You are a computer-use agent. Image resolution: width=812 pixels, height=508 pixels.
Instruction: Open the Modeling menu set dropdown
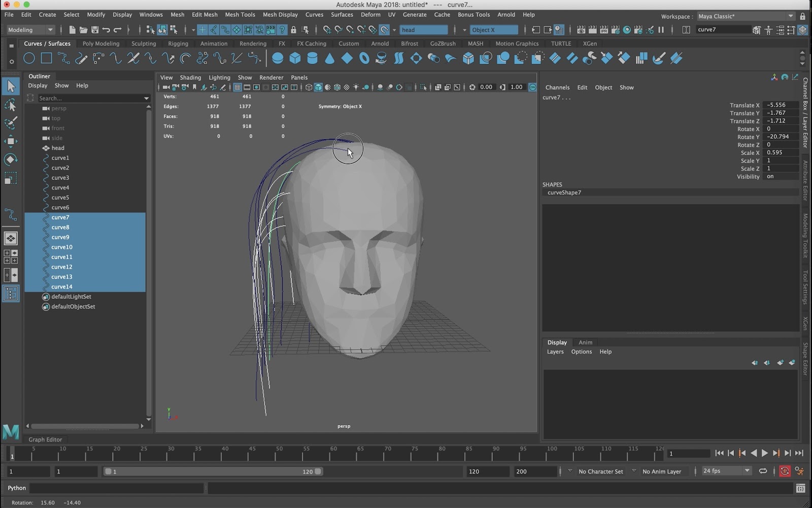(30, 30)
